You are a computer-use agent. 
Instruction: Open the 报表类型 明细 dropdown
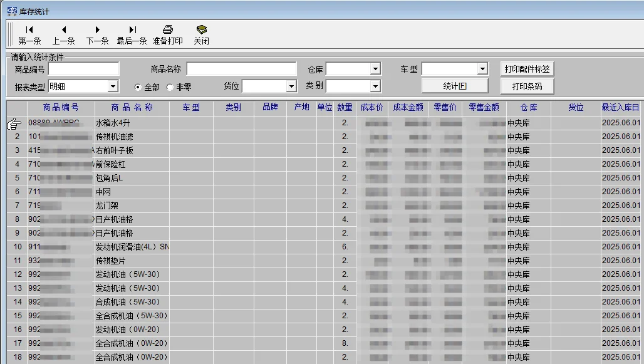pos(113,86)
